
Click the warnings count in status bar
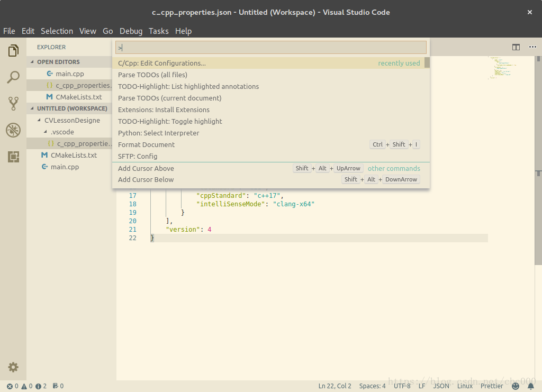point(27,386)
